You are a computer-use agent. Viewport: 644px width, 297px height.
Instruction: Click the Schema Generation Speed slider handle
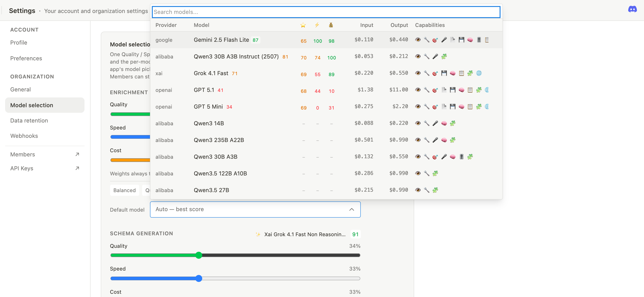[x=198, y=278]
